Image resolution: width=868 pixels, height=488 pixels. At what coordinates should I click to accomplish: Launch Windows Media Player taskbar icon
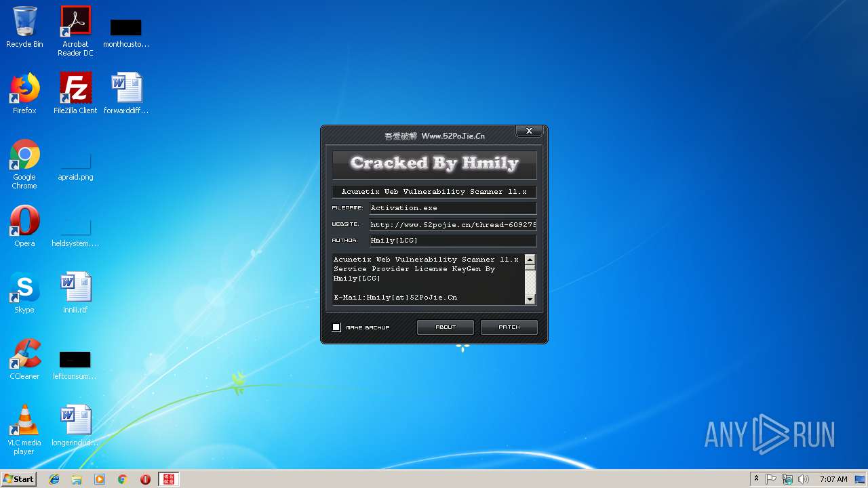100,479
